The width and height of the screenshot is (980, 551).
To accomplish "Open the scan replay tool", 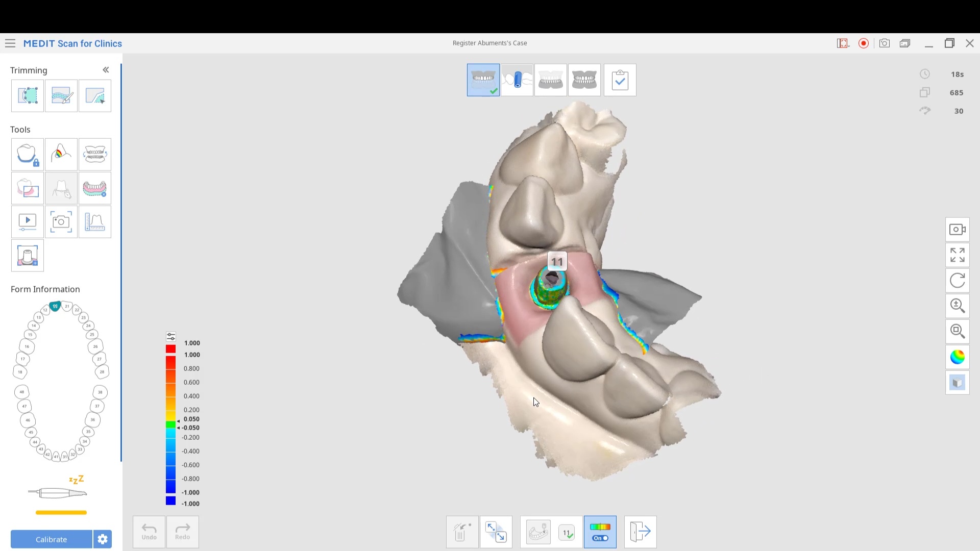I will (x=28, y=222).
